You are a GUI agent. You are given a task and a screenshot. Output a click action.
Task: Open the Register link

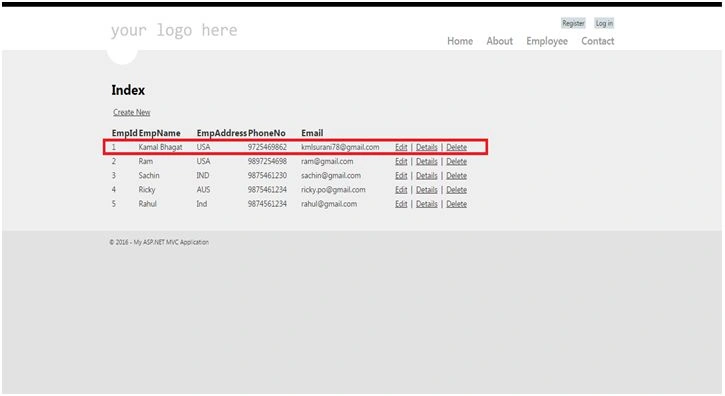(573, 23)
